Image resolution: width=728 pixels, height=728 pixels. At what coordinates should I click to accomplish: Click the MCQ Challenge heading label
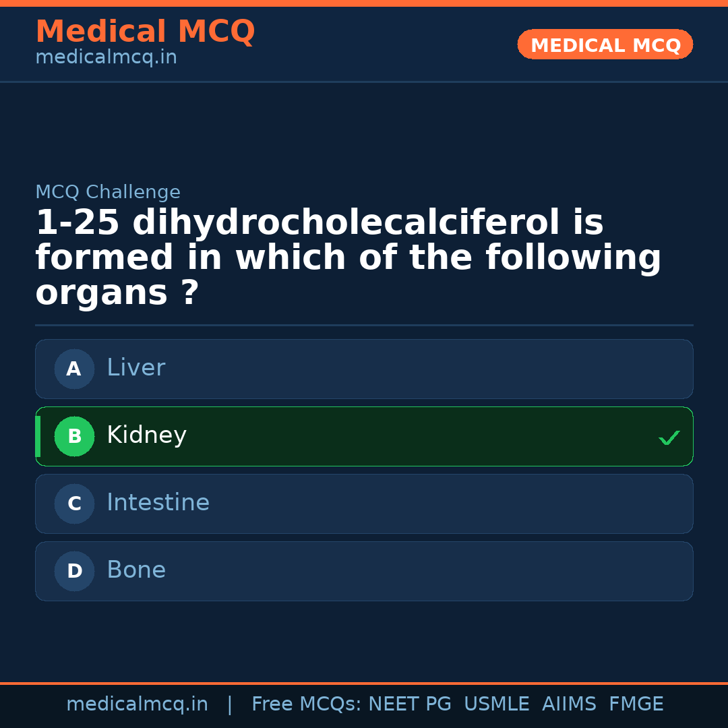point(108,192)
